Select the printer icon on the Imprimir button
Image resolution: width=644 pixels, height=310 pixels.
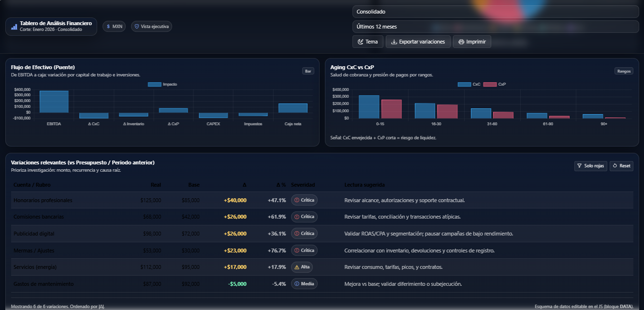[x=461, y=42]
